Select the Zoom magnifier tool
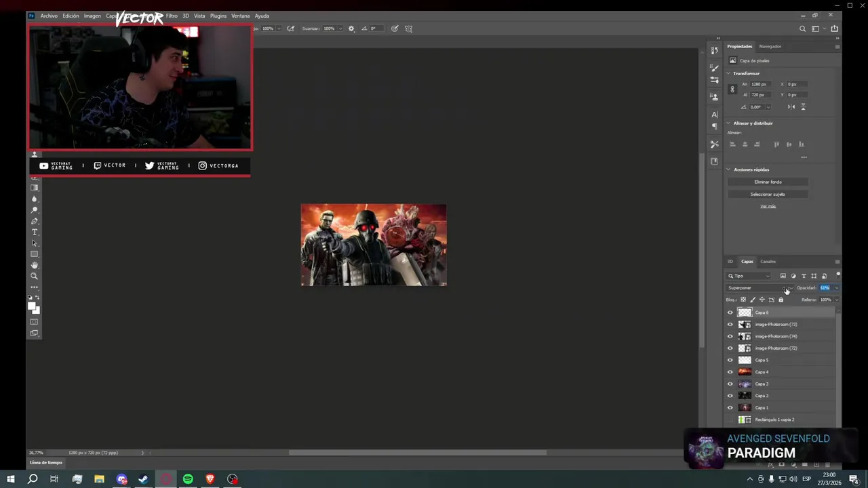 [x=35, y=276]
